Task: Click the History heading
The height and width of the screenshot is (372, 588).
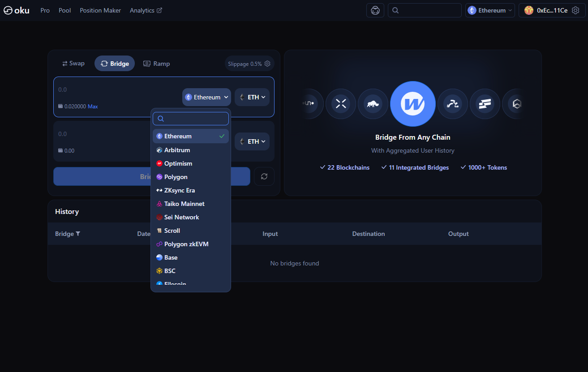Action: [x=67, y=211]
